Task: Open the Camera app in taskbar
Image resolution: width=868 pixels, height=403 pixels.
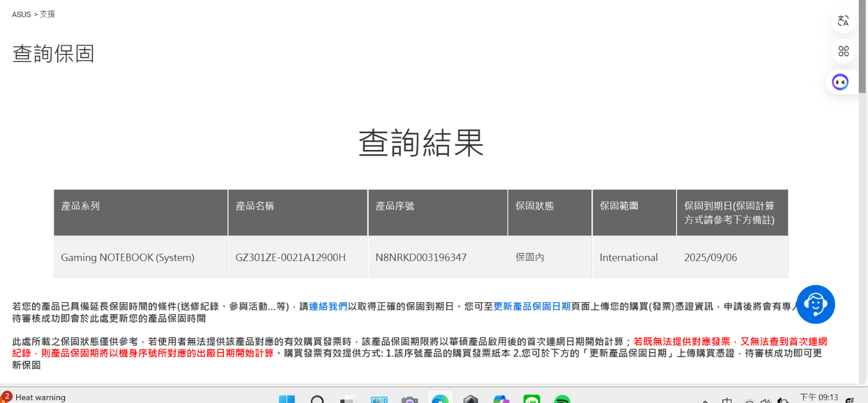Action: [x=410, y=399]
